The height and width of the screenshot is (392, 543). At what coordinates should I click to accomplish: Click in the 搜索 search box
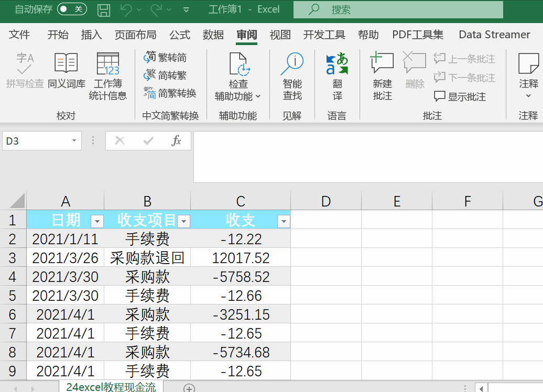pos(398,9)
